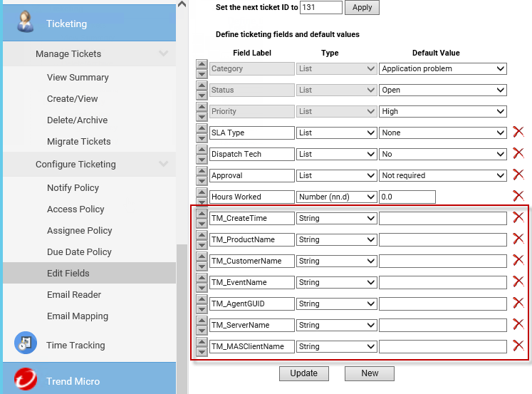
Task: Change the type dropdown for TM_ProductName
Action: 336,239
